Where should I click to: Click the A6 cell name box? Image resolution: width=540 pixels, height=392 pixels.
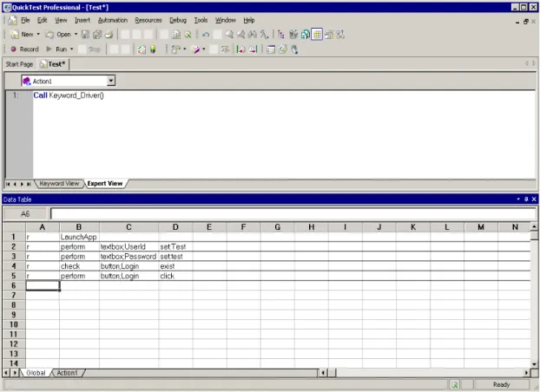25,214
